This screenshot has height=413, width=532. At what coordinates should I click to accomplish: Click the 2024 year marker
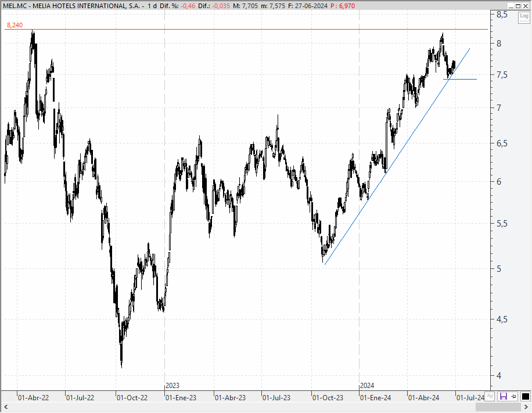[367, 386]
